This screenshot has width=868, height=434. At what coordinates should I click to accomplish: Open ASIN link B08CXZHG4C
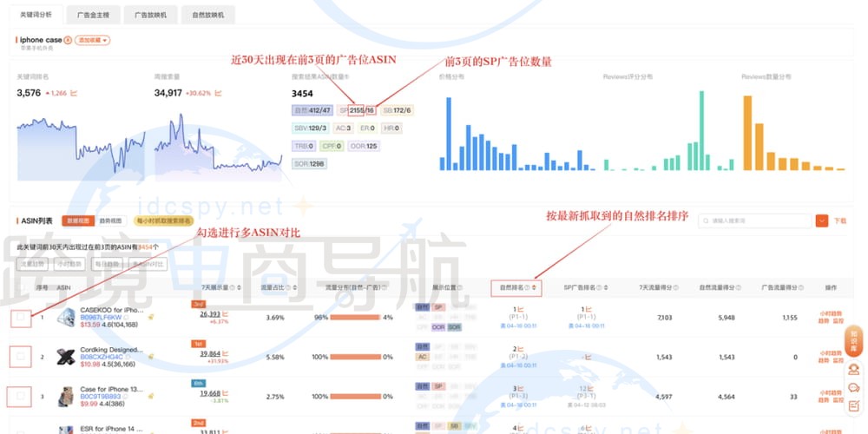102,357
